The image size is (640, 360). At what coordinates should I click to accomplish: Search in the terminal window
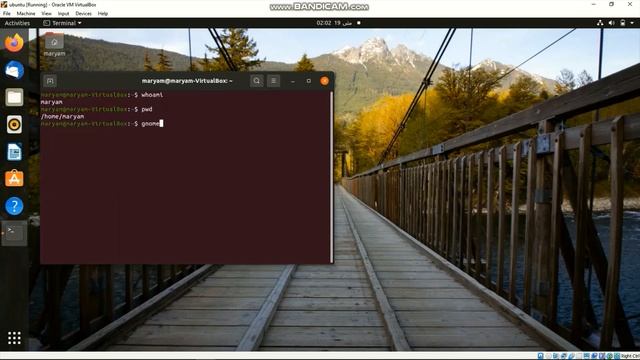(256, 81)
